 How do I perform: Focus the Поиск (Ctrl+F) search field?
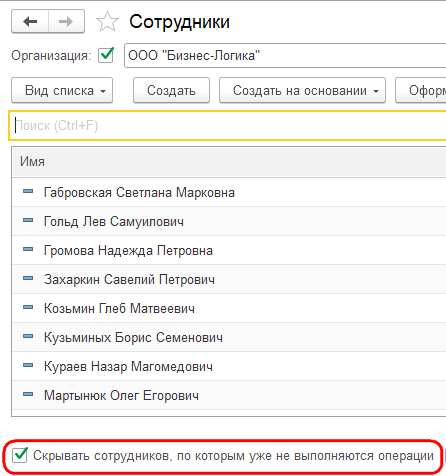pos(228,126)
